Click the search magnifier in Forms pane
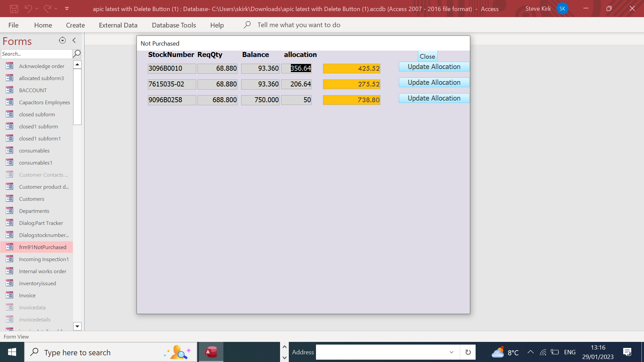Image resolution: width=644 pixels, height=362 pixels. (x=77, y=54)
